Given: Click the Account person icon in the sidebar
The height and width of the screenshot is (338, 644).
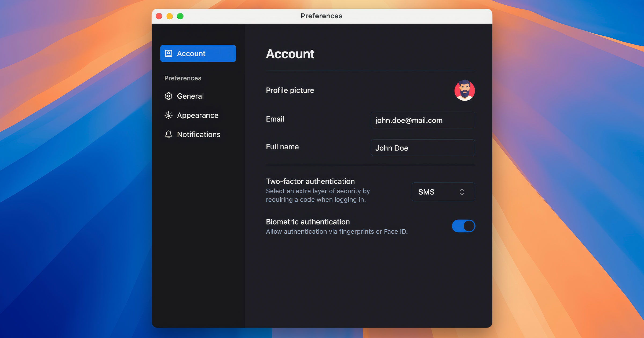Looking at the screenshot, I should [x=168, y=53].
